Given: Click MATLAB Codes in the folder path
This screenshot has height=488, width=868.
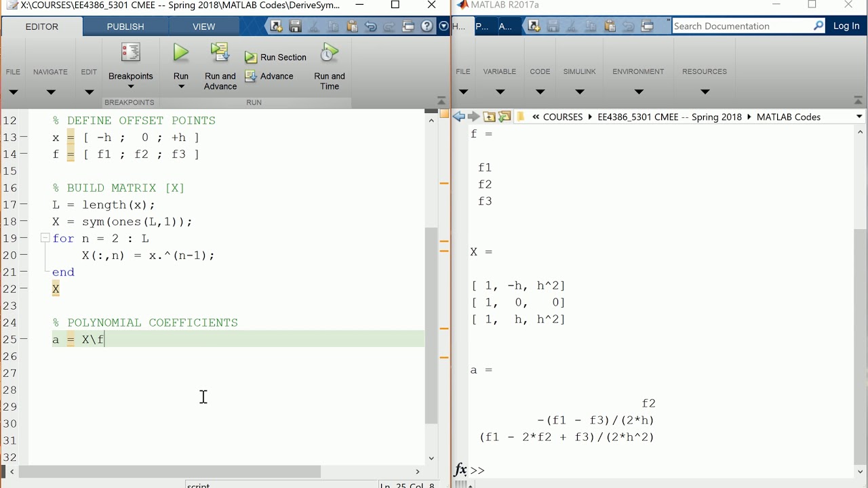Looking at the screenshot, I should click(x=789, y=117).
